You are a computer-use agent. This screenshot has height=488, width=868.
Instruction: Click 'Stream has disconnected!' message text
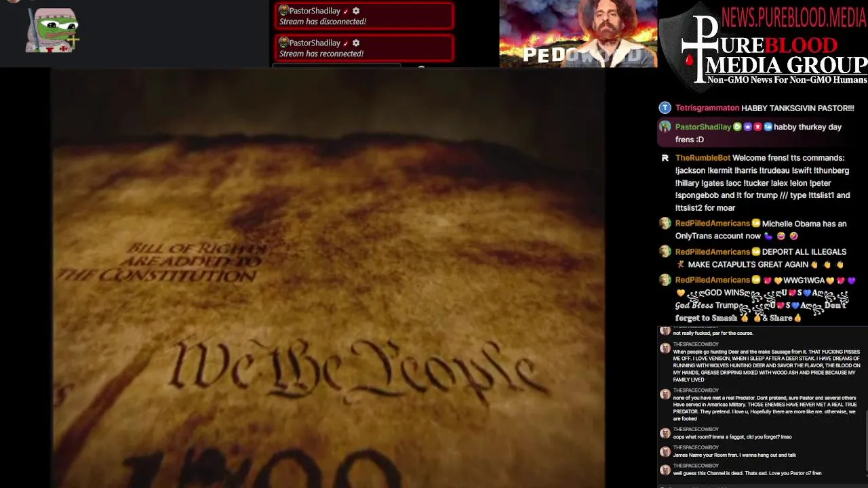323,22
